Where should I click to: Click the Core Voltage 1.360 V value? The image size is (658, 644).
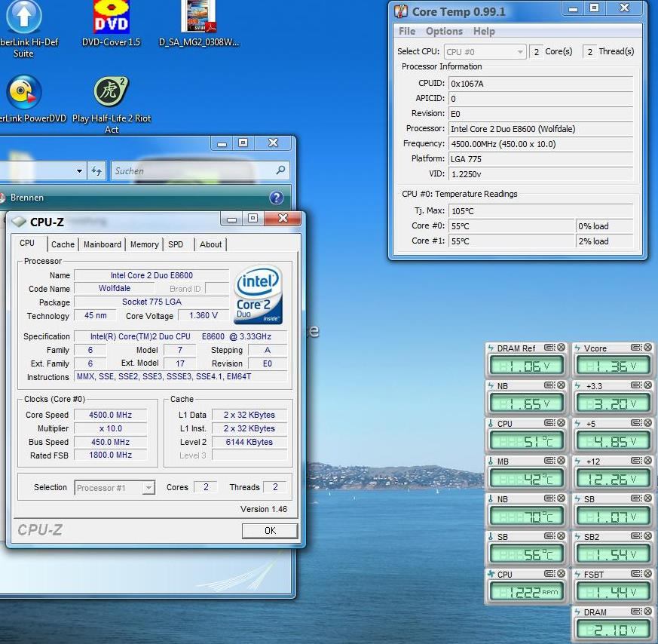204,315
